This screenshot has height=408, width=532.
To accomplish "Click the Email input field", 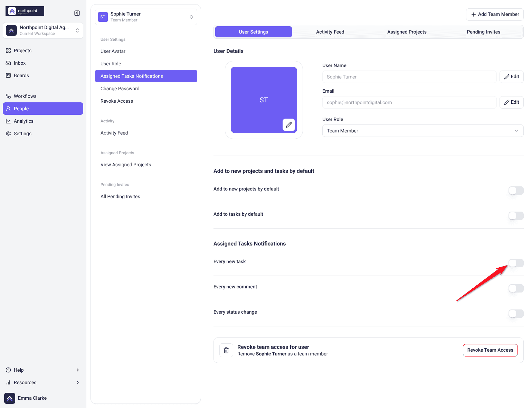I will pyautogui.click(x=409, y=102).
